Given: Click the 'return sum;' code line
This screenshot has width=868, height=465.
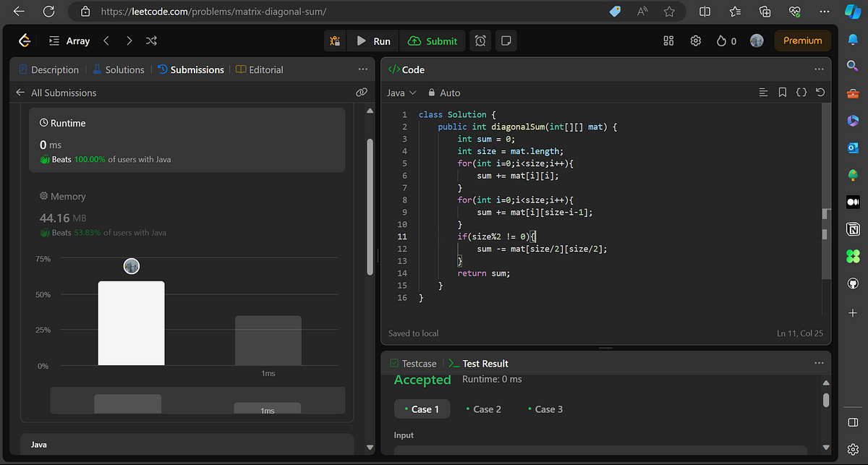Looking at the screenshot, I should pyautogui.click(x=484, y=273).
